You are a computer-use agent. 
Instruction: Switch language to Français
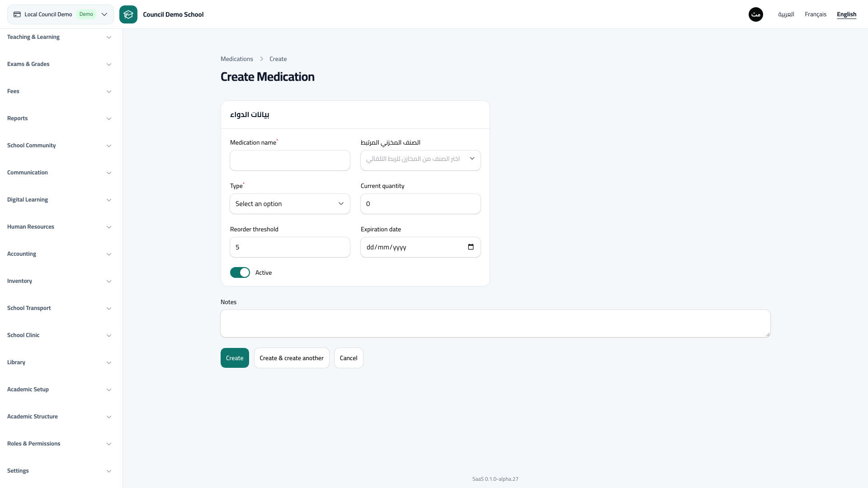point(816,14)
